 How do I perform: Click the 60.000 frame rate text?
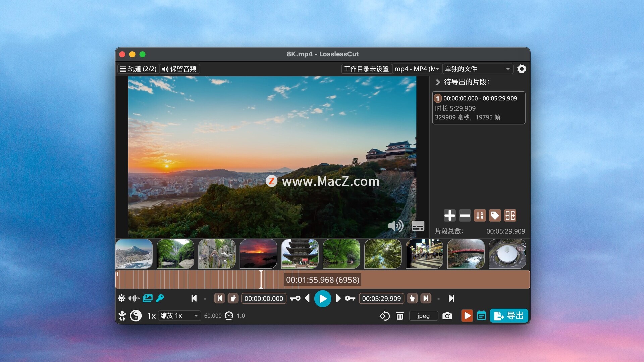click(213, 316)
